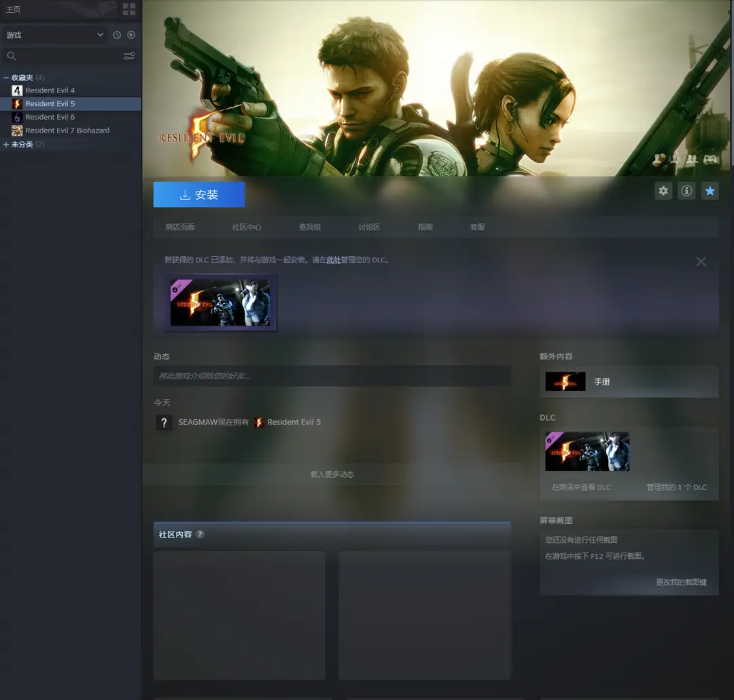Open the DLC thumbnail in the DLC panel
734x700 pixels.
pyautogui.click(x=587, y=451)
